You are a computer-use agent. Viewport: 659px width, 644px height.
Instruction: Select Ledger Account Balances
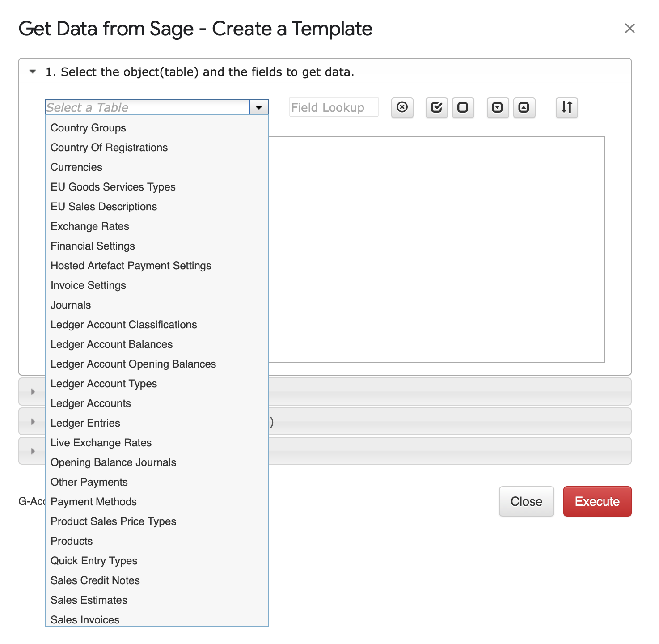(x=156, y=344)
